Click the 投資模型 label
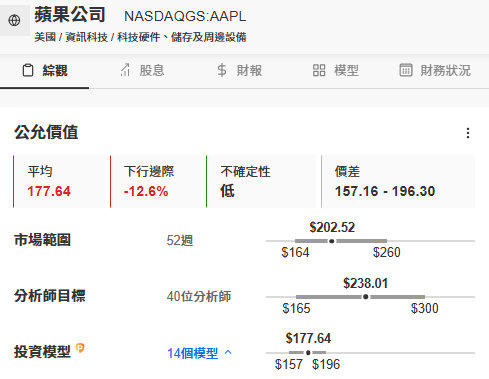489x379 pixels. click(42, 352)
